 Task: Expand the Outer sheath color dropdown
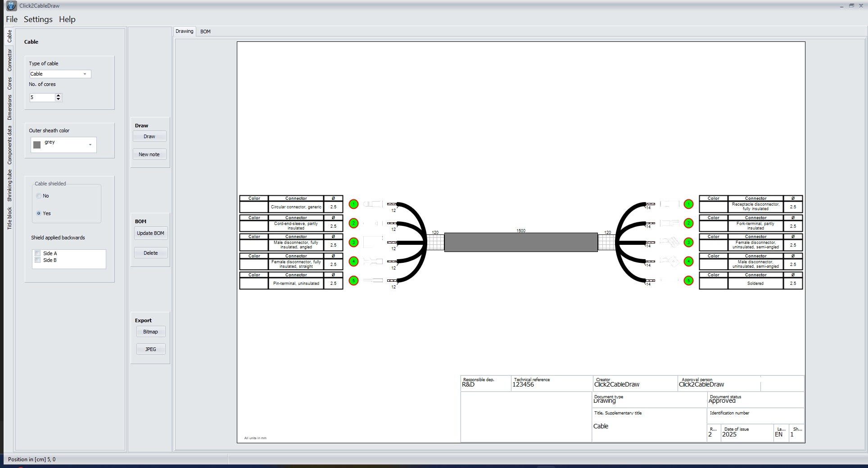[90, 144]
